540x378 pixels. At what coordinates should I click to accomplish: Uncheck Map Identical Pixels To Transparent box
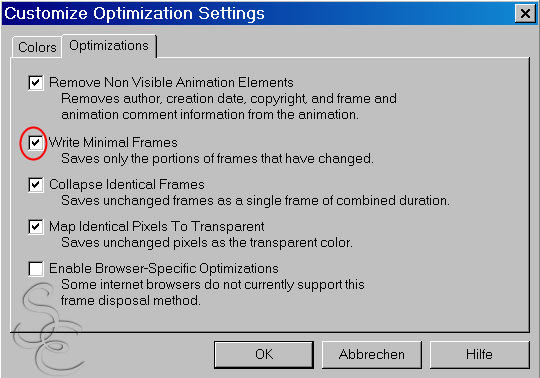[36, 227]
